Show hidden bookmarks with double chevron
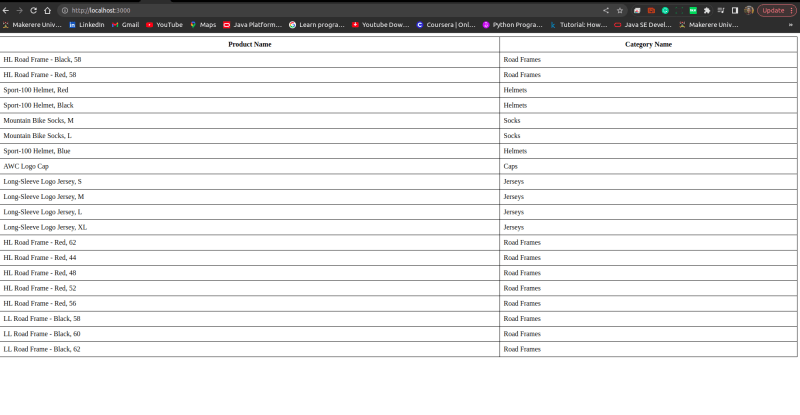This screenshot has width=800, height=415. [x=791, y=25]
